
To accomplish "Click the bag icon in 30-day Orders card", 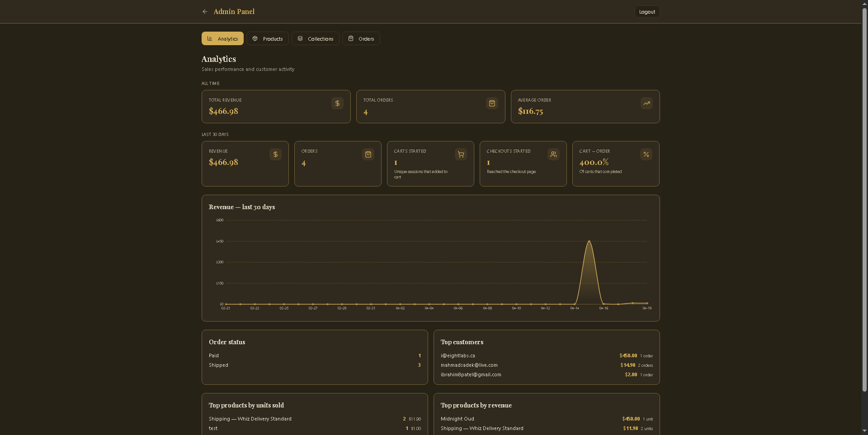I will pyautogui.click(x=368, y=154).
